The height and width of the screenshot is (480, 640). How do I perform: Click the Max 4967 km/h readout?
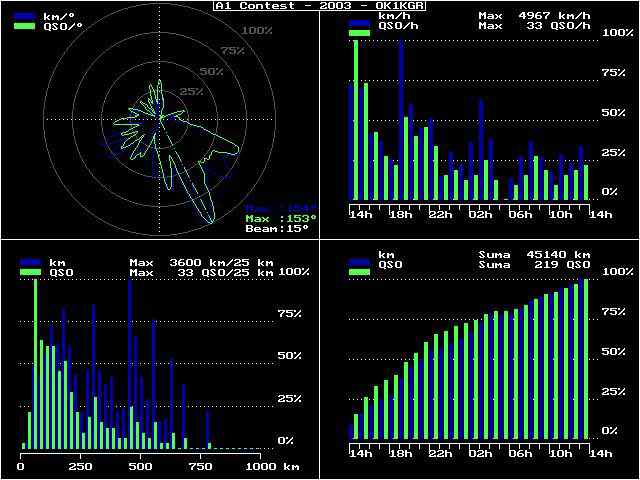click(535, 16)
